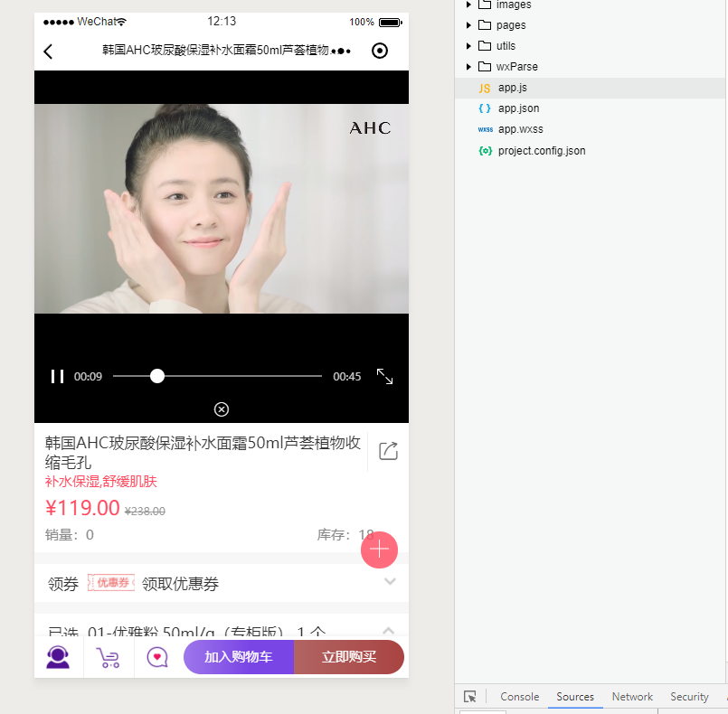Select the wxParse folder icon

tap(485, 67)
